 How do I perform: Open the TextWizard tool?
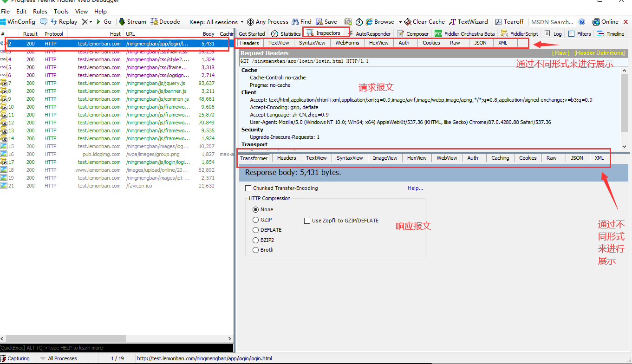click(x=469, y=21)
